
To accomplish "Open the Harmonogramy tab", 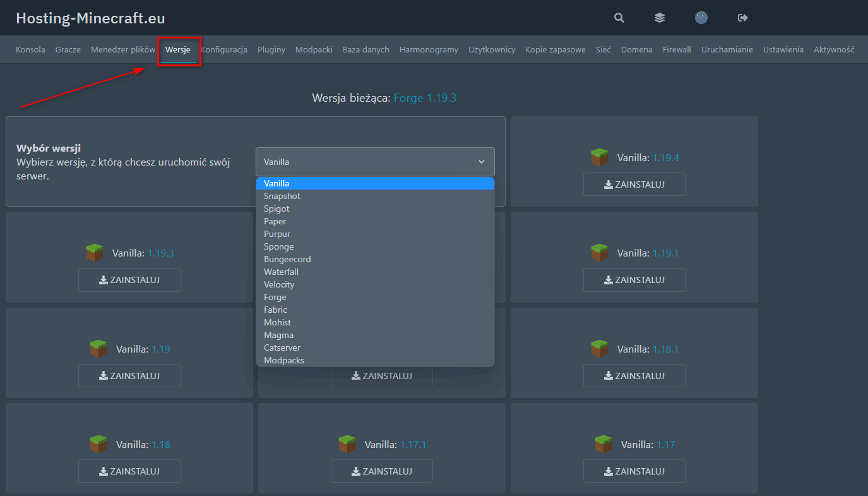I will [x=429, y=49].
